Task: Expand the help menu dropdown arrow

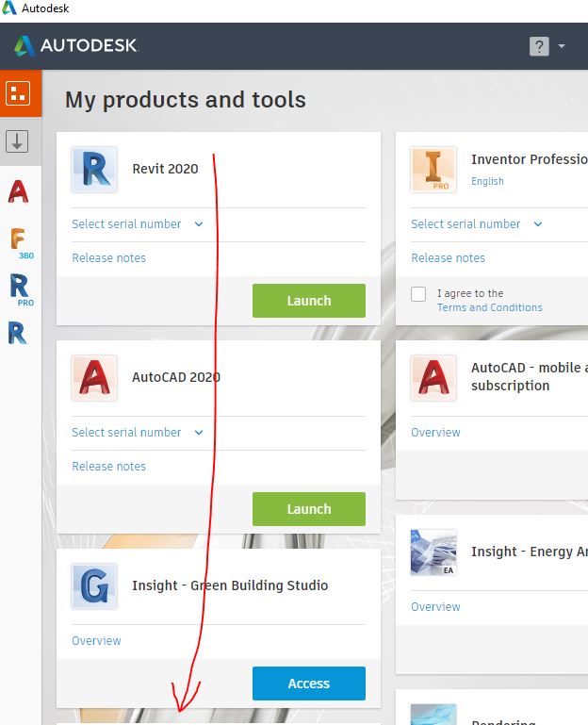Action: click(x=562, y=46)
